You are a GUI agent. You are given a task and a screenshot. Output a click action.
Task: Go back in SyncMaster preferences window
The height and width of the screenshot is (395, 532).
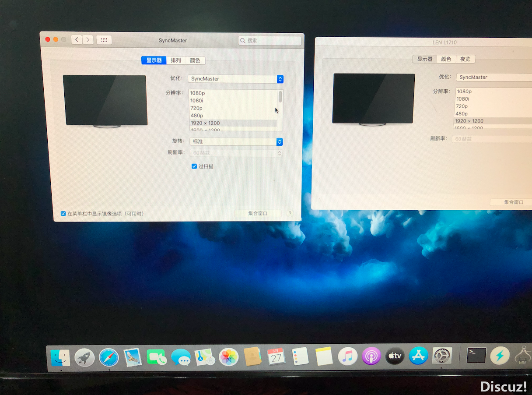[x=77, y=40]
